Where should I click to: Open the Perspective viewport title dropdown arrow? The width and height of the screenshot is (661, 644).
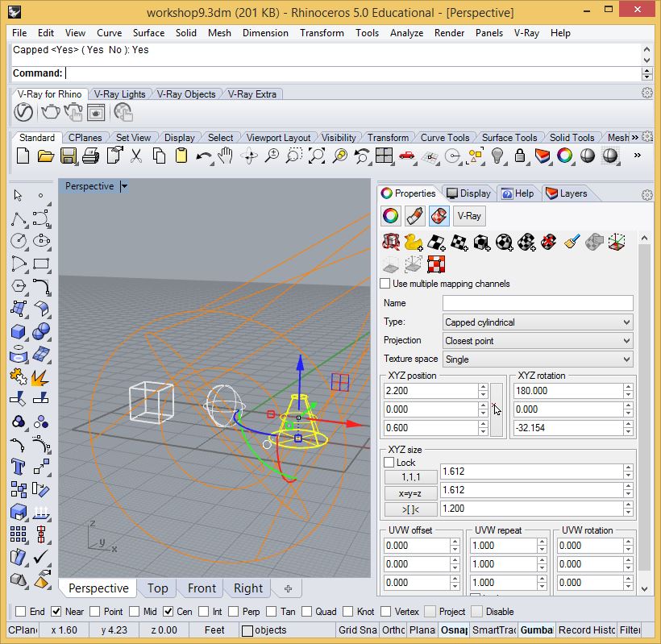(x=124, y=186)
